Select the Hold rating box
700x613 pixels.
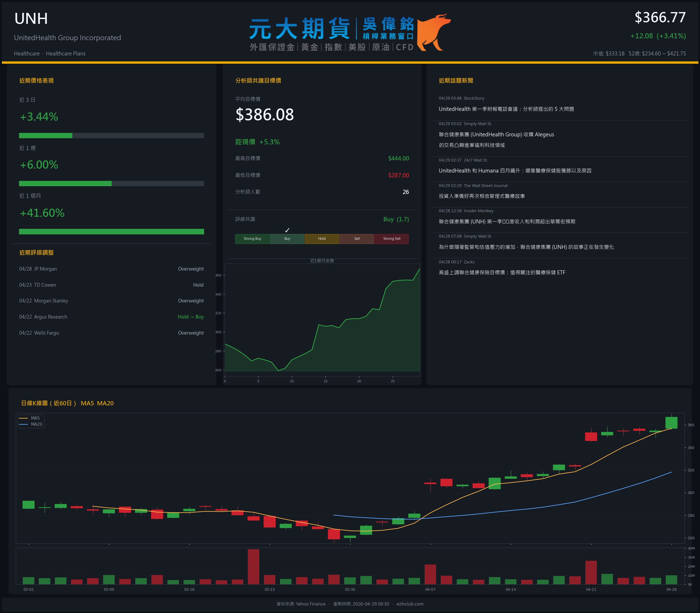tap(321, 239)
